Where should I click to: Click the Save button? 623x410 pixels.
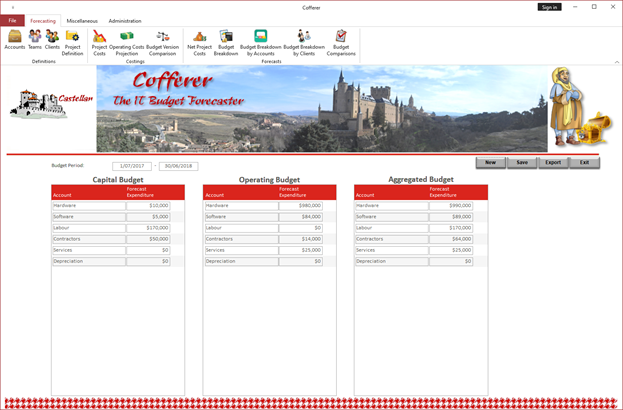point(522,162)
